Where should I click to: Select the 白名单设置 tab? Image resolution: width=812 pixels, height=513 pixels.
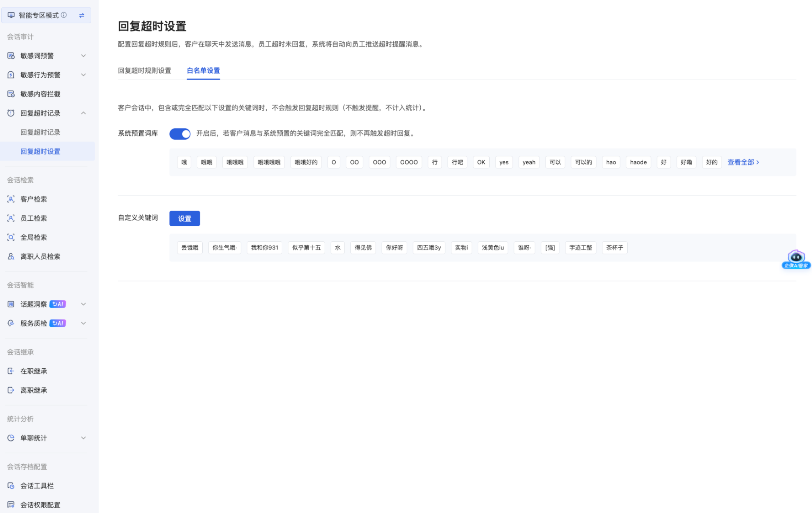(x=203, y=70)
